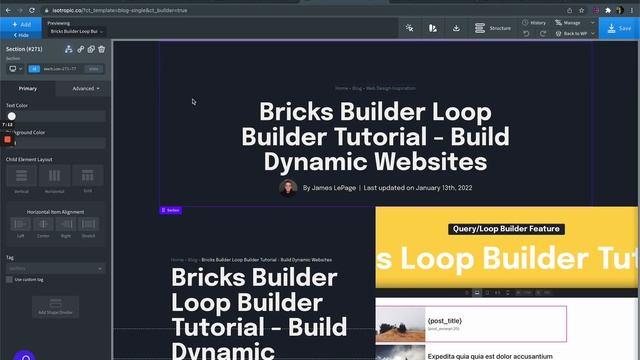Reload the browser page

[x=32, y=10]
